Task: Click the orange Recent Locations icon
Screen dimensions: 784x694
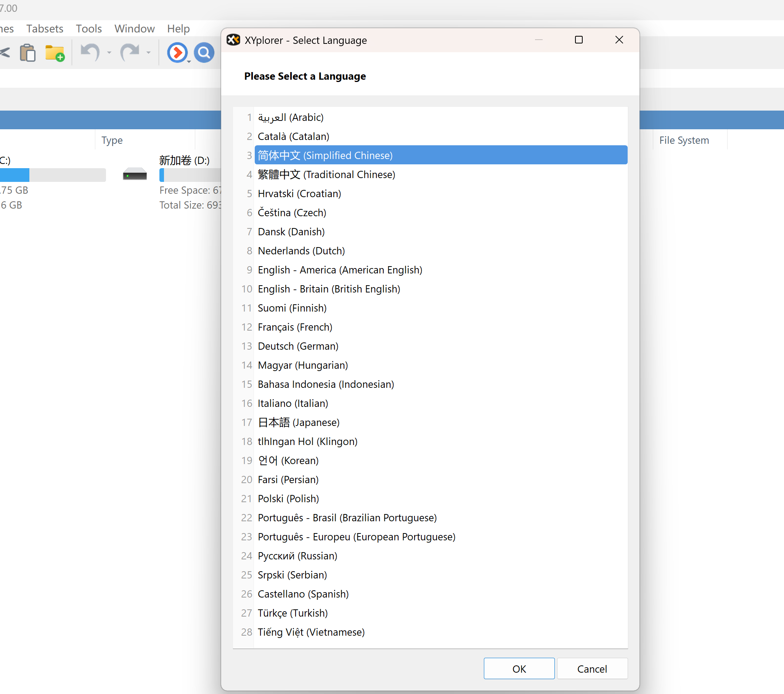Action: coord(177,52)
